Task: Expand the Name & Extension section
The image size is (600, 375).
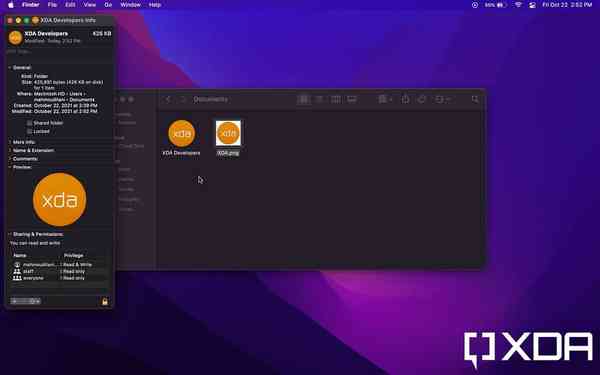Action: click(x=10, y=150)
